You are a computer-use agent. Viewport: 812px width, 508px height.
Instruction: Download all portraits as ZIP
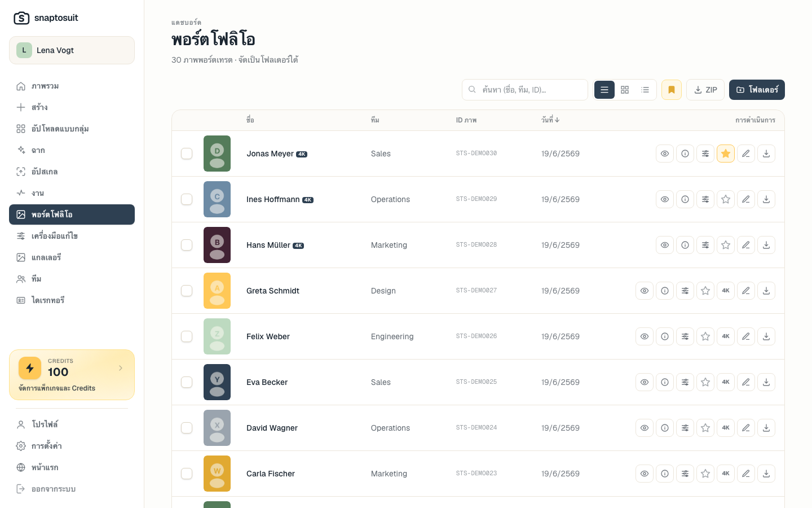coord(705,90)
